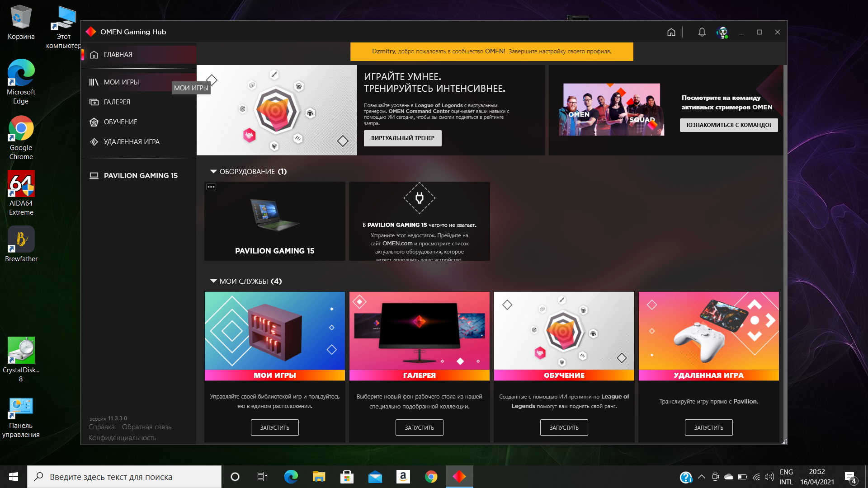Select the ОБУЧЕНИЕ sidebar icon

pos(94,122)
